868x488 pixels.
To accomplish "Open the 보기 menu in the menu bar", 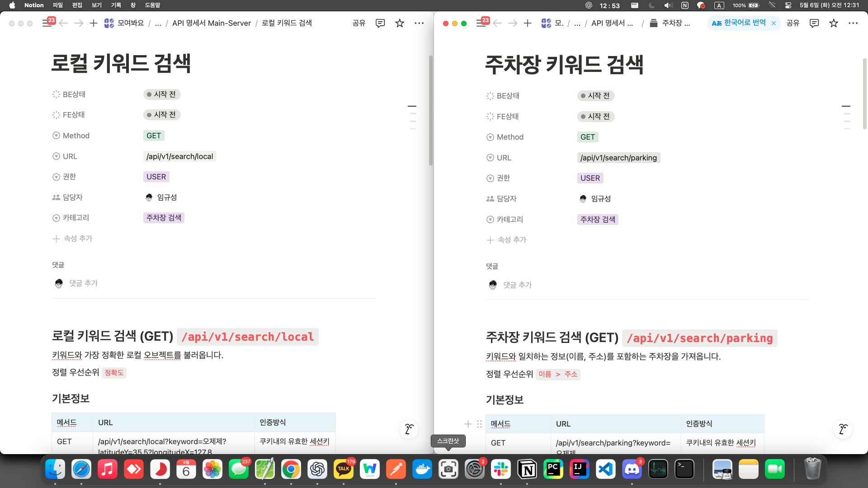I will coord(97,5).
